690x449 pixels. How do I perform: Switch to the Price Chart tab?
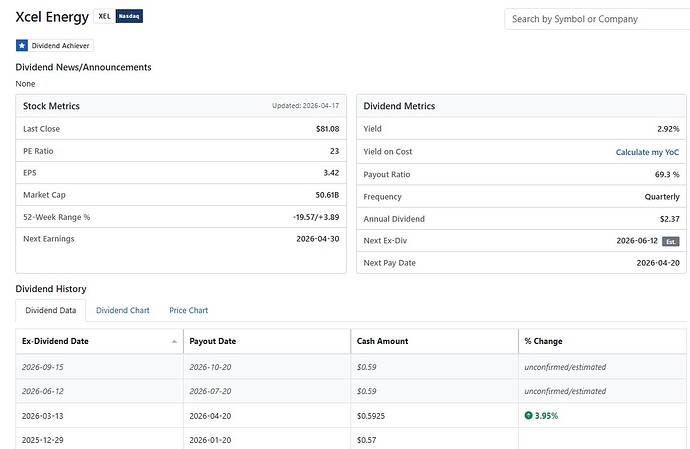coord(188,310)
